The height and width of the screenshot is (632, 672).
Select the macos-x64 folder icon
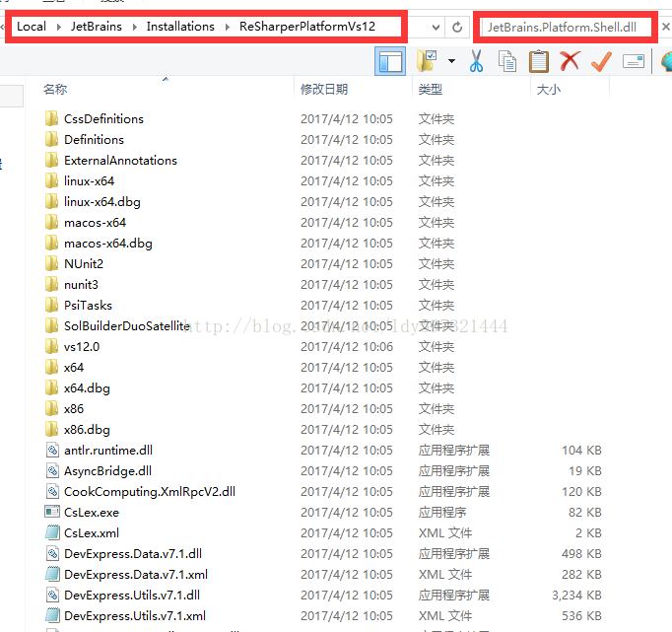coord(51,222)
